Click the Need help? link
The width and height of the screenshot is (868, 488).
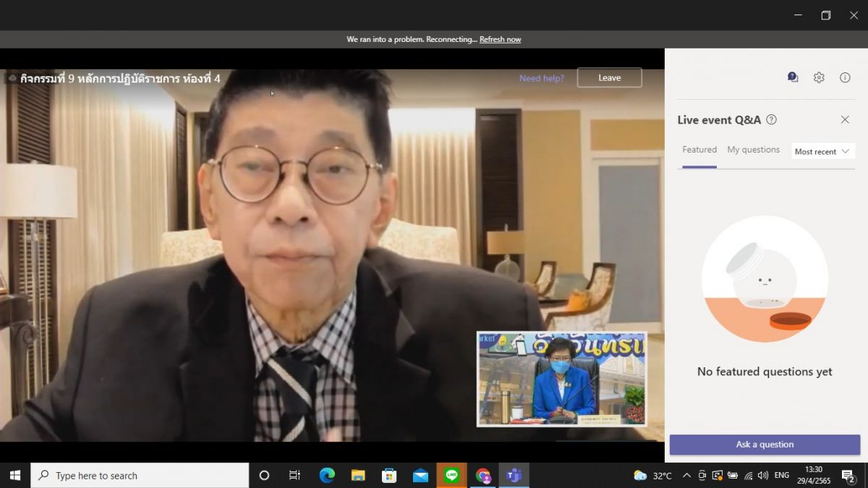[x=541, y=78]
